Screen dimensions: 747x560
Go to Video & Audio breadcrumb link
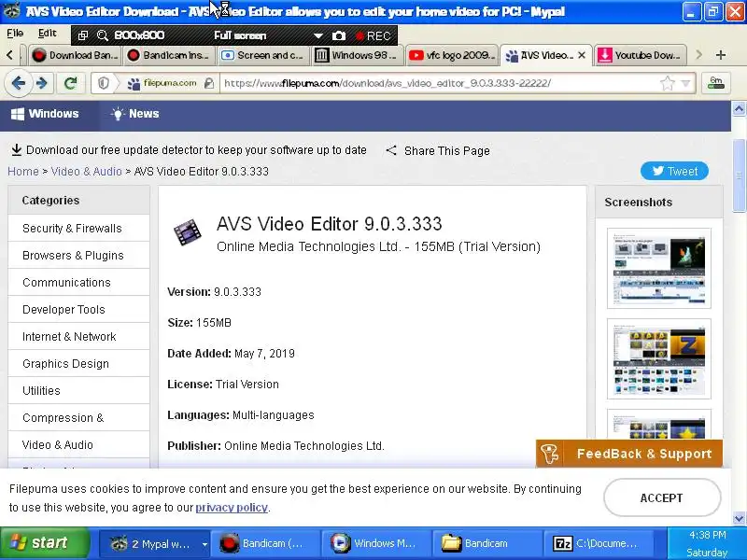tap(86, 172)
